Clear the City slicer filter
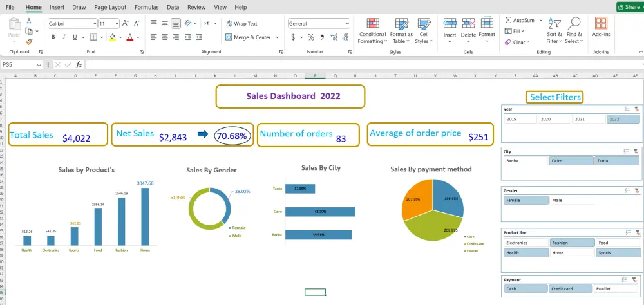 click(x=636, y=151)
